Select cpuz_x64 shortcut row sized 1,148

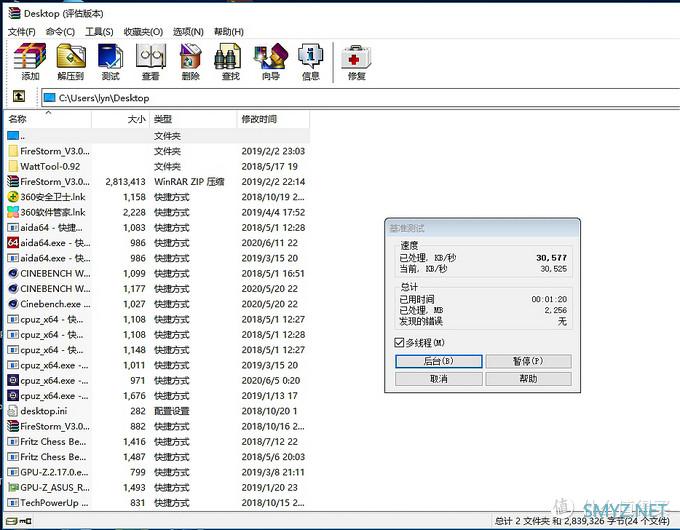point(157,350)
